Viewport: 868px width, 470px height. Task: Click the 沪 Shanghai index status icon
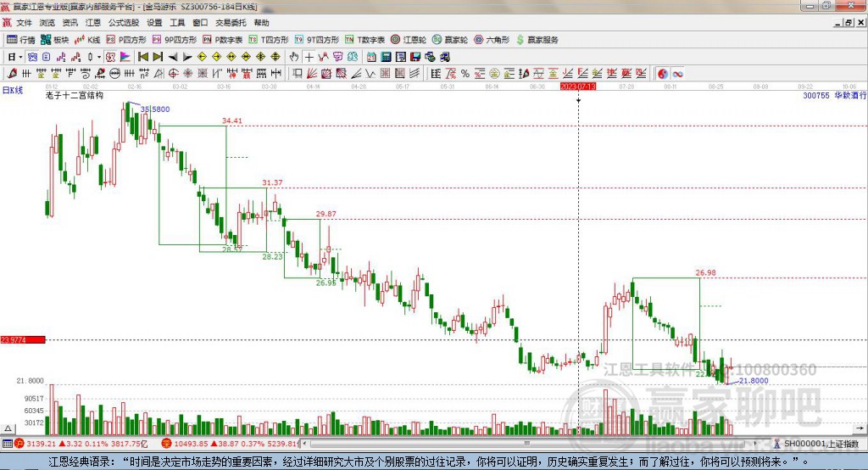[19, 444]
